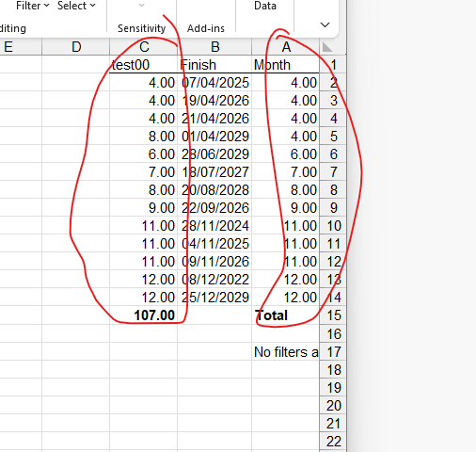
Task: Select row 1 header
Action: coord(333,65)
